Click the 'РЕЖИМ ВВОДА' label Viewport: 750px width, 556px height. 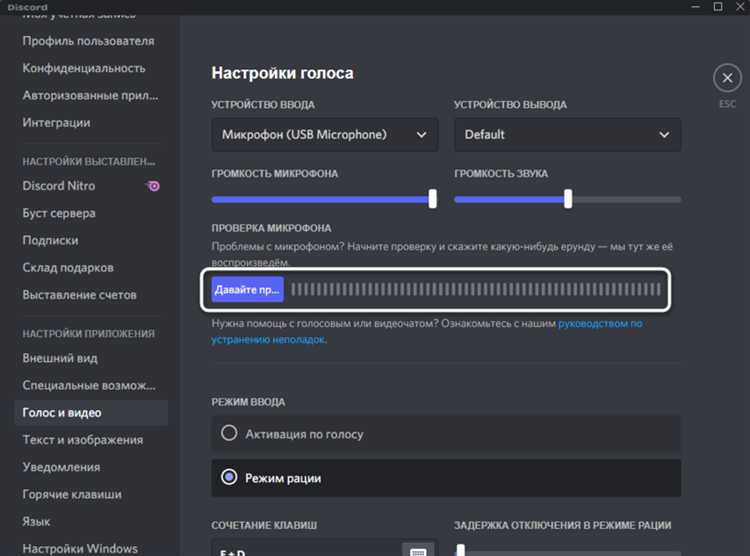pyautogui.click(x=248, y=402)
